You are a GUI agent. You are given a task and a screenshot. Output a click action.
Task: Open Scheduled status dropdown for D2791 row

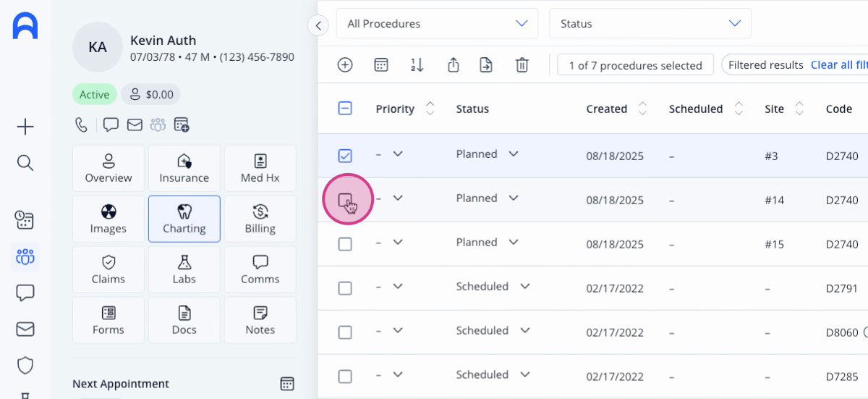pyautogui.click(x=525, y=286)
